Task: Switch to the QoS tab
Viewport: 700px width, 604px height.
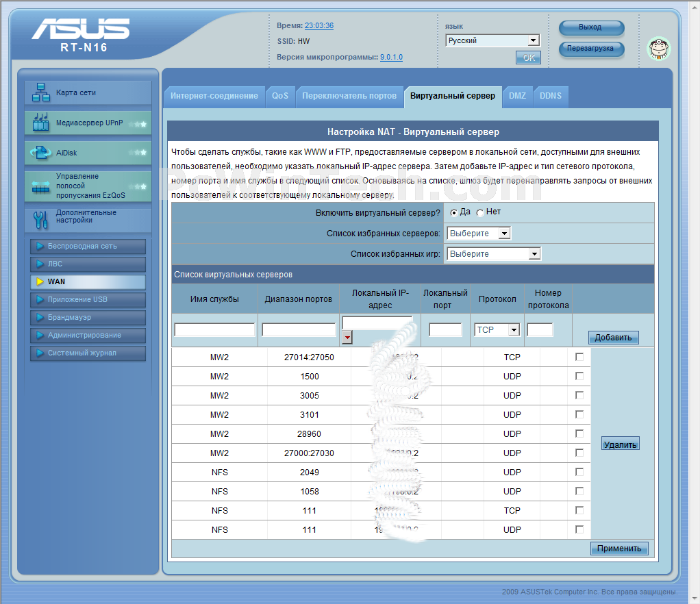Action: [280, 96]
